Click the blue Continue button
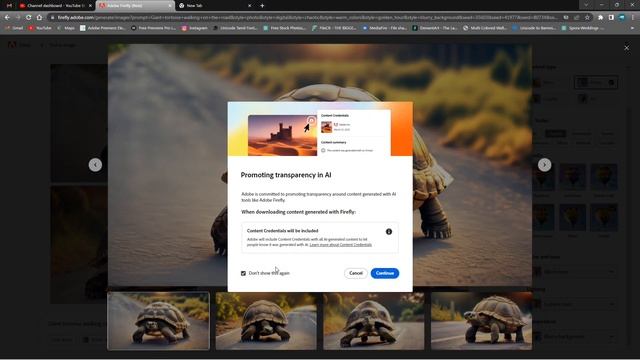This screenshot has height=360, width=640. [384, 273]
